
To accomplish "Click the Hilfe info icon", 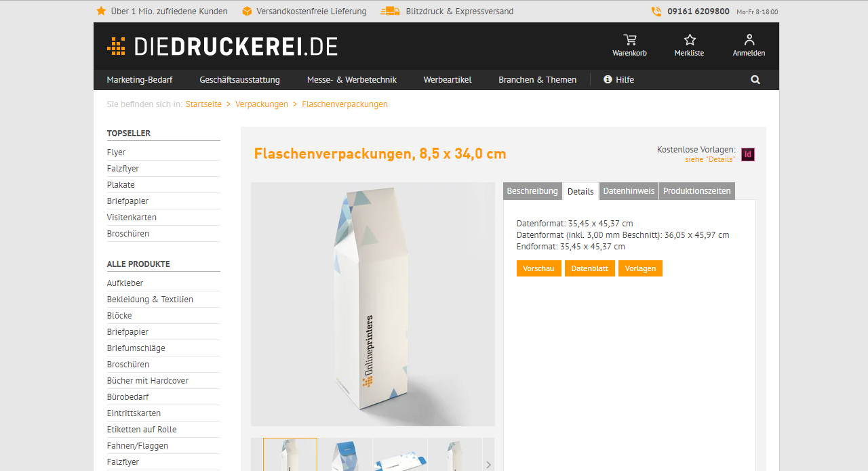I will click(x=608, y=80).
